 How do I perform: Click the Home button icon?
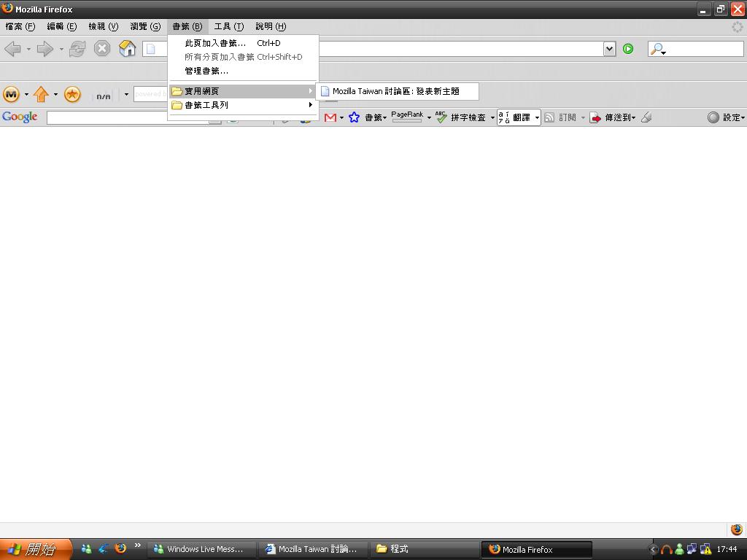click(128, 49)
